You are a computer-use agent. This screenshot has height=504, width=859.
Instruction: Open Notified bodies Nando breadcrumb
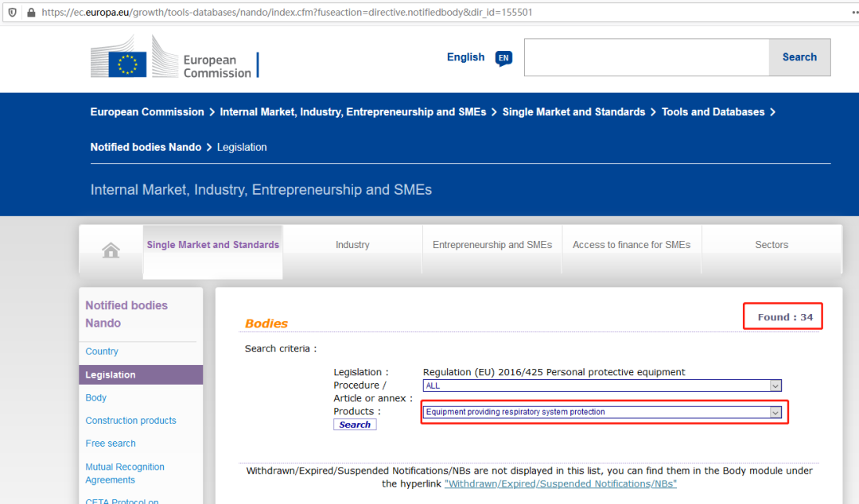pyautogui.click(x=146, y=147)
